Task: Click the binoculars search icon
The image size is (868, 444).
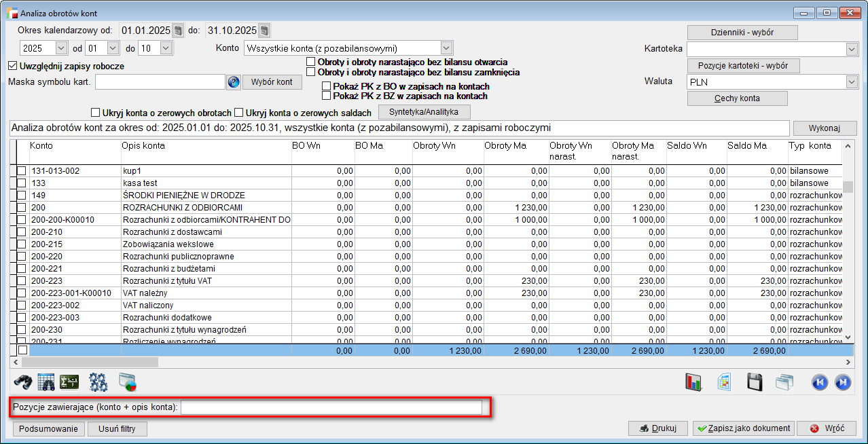Action: (23, 382)
